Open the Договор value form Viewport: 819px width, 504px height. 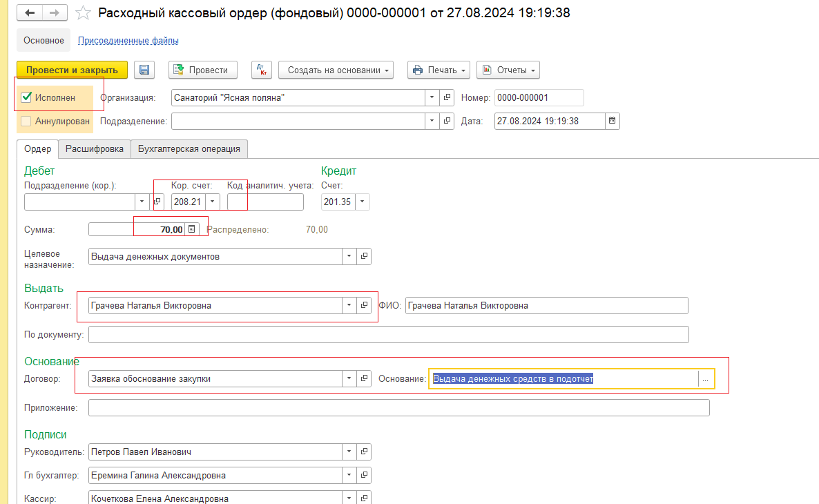(364, 378)
